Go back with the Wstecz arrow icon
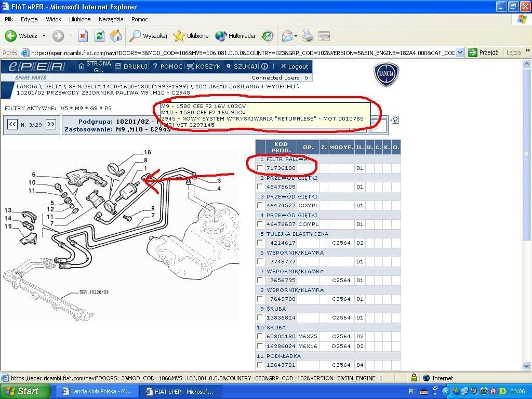Screen dimensions: 532x399 tap(10, 36)
